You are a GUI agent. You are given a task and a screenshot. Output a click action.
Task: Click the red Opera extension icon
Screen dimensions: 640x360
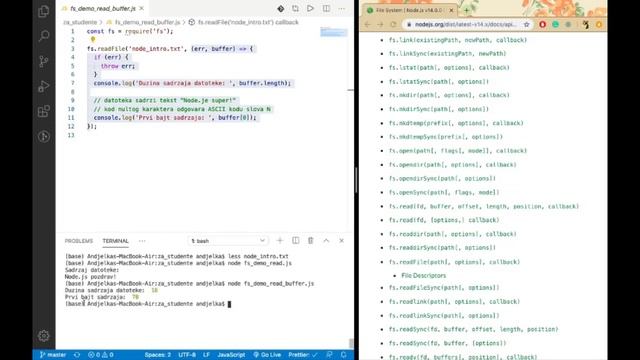pyautogui.click(x=542, y=24)
